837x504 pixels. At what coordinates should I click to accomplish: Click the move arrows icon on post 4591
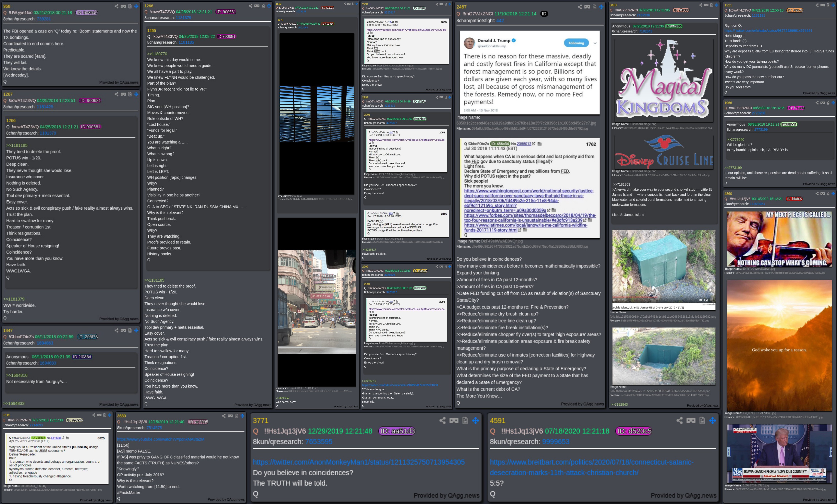713,421
